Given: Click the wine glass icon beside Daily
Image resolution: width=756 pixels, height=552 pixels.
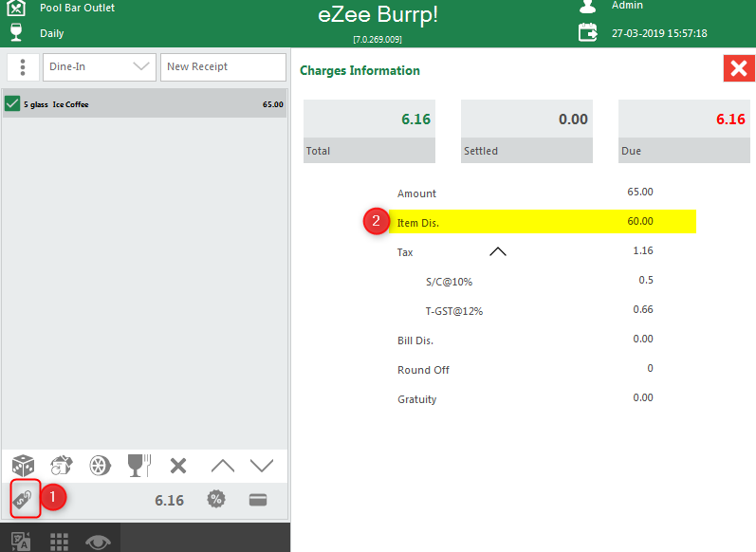Looking at the screenshot, I should pos(16,32).
